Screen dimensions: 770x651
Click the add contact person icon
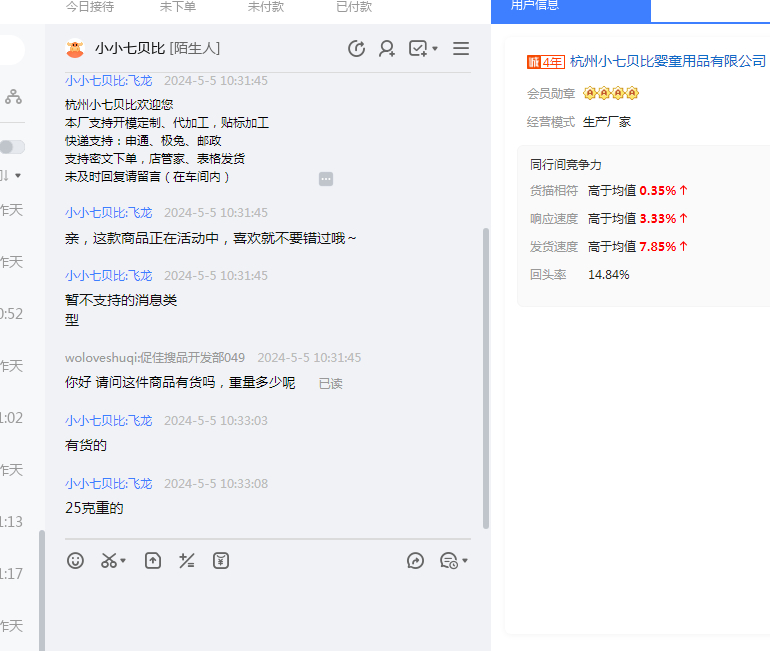tap(387, 49)
